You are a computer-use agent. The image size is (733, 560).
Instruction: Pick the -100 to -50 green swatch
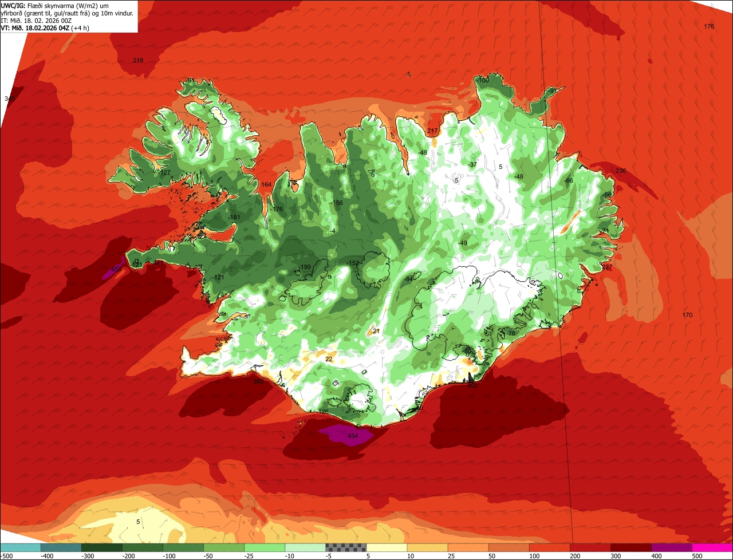pos(183,547)
